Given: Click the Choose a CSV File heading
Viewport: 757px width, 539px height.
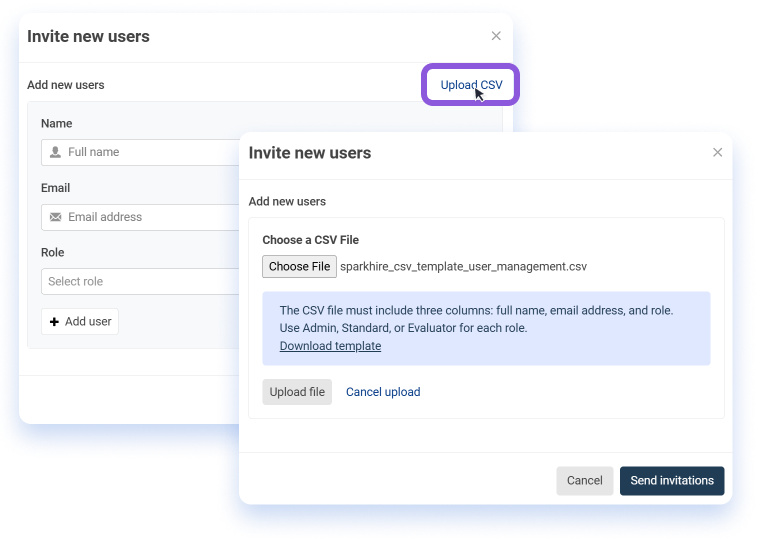Looking at the screenshot, I should (x=310, y=240).
